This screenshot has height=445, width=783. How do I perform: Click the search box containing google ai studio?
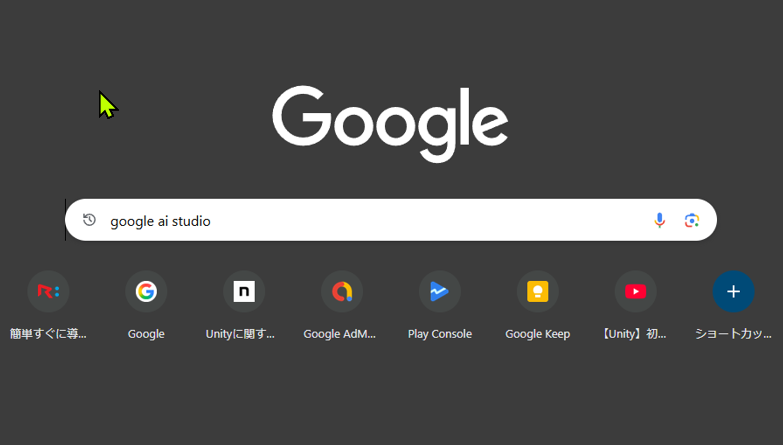[391, 220]
